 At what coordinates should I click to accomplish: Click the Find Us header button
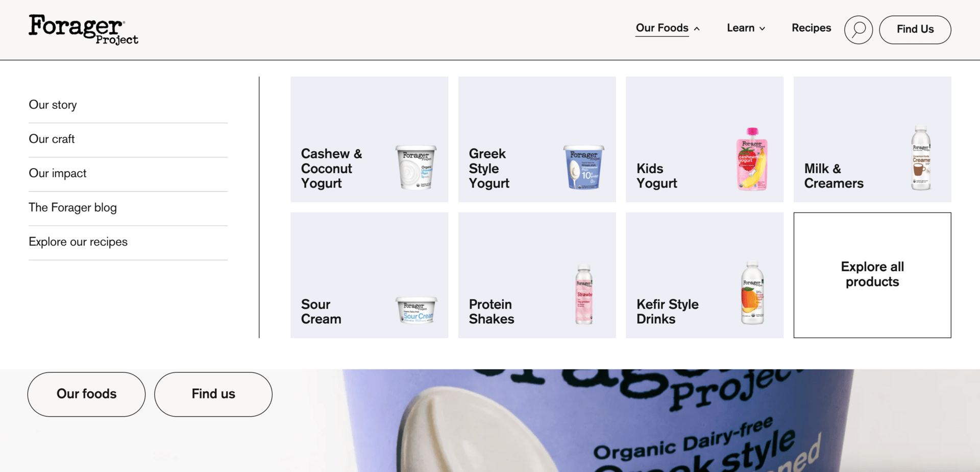(x=915, y=30)
